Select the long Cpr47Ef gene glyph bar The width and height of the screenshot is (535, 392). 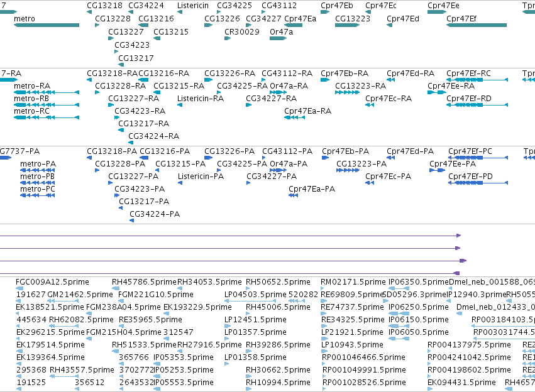477,25
